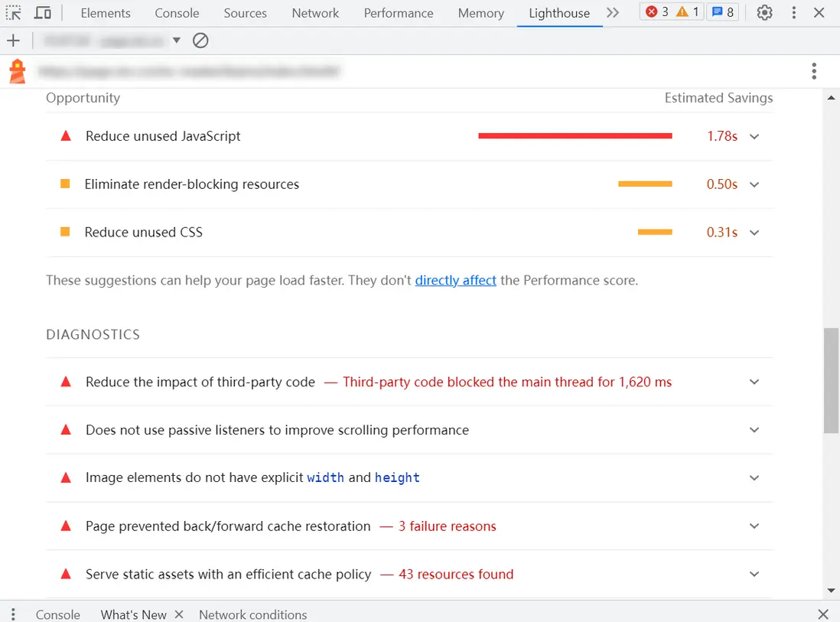The image size is (840, 622).
Task: Open Lighthouse tools three-dot menu
Action: coord(814,72)
